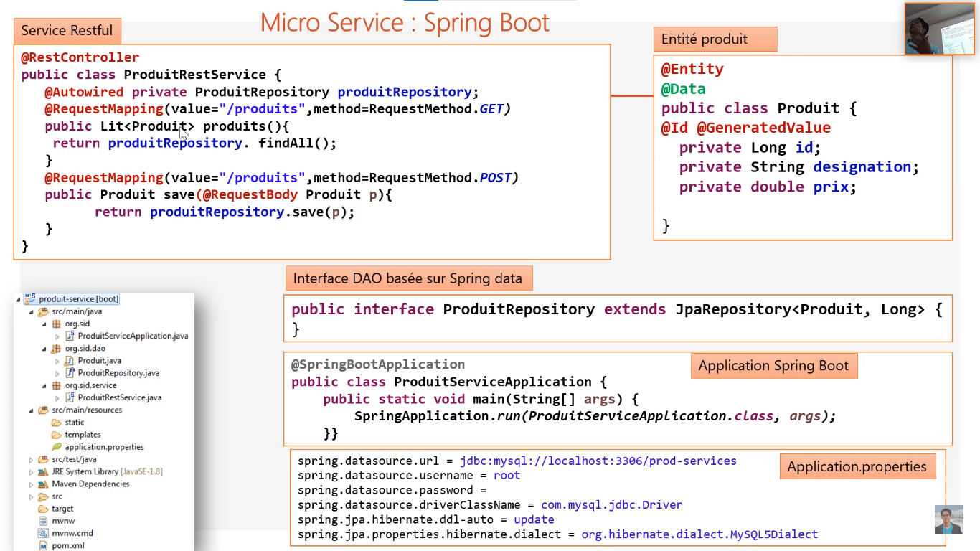Click 'Interface DAO basée sur Spring data' label
Image resolution: width=980 pixels, height=551 pixels.
click(408, 278)
